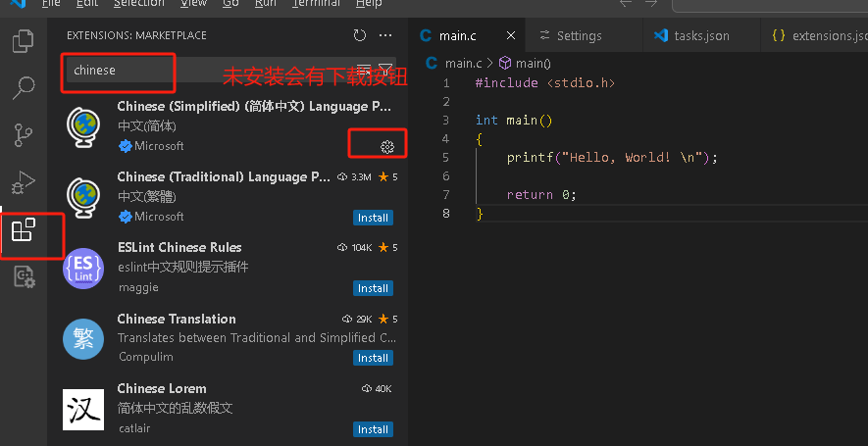868x446 pixels.
Task: Refresh the extensions marketplace list
Action: 360,36
